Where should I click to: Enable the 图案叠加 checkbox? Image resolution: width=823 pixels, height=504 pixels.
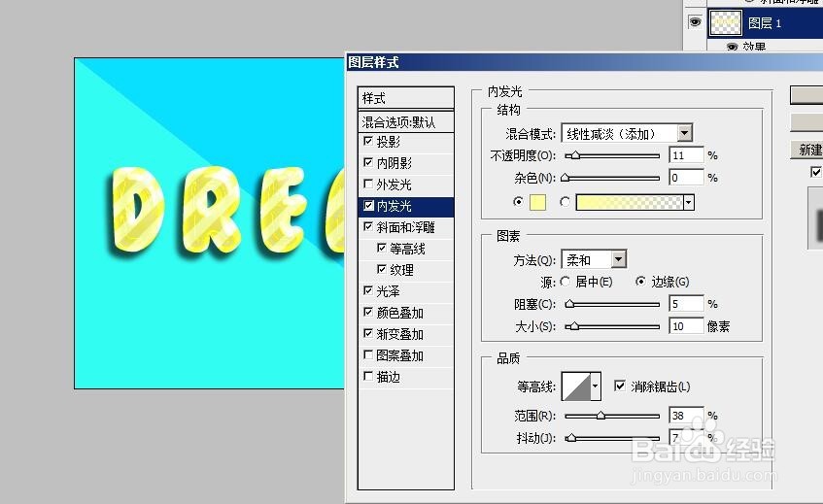coord(368,355)
